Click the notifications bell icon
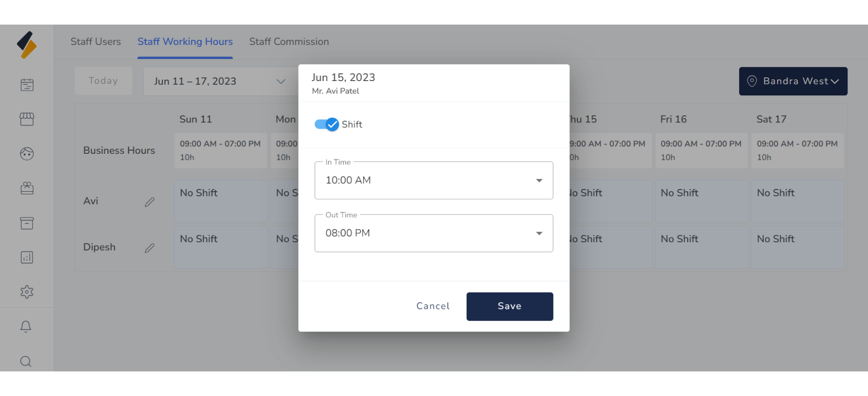This screenshot has height=396, width=868. pyautogui.click(x=26, y=327)
